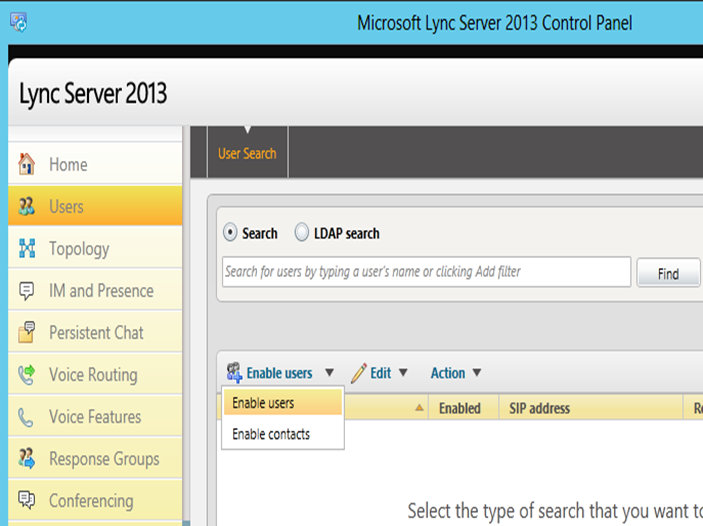Open the IM and Presence section
Screen dimensions: 703x526
point(95,291)
